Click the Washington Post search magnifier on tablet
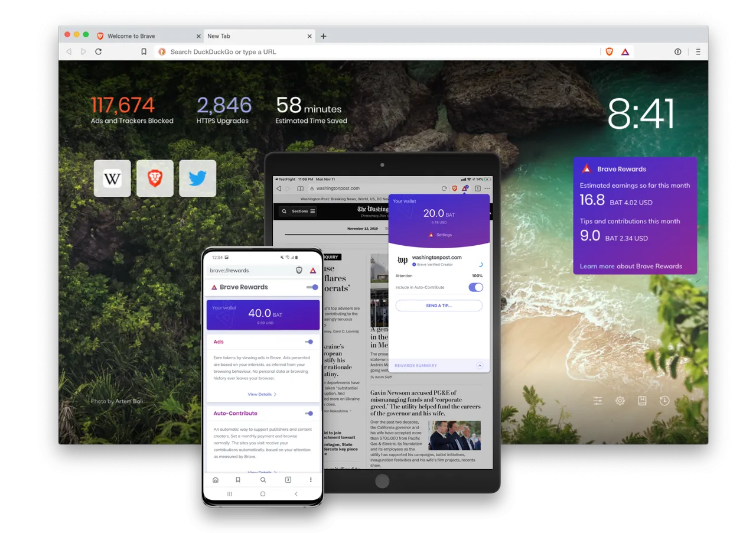The width and height of the screenshot is (756, 533). pos(284,211)
